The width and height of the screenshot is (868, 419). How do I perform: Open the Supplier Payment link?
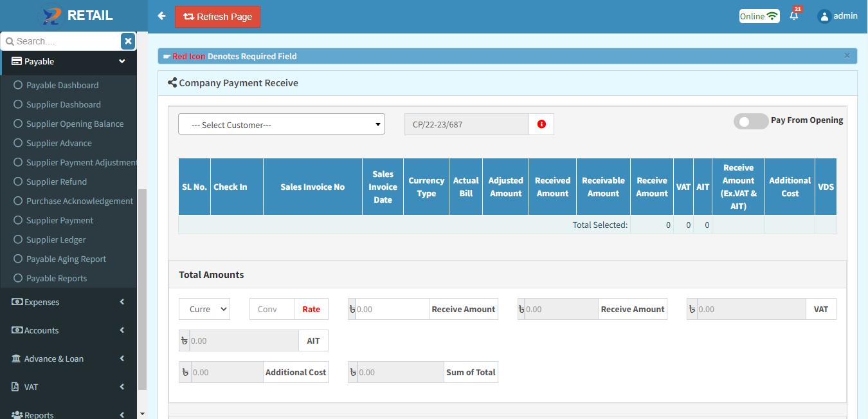point(60,220)
